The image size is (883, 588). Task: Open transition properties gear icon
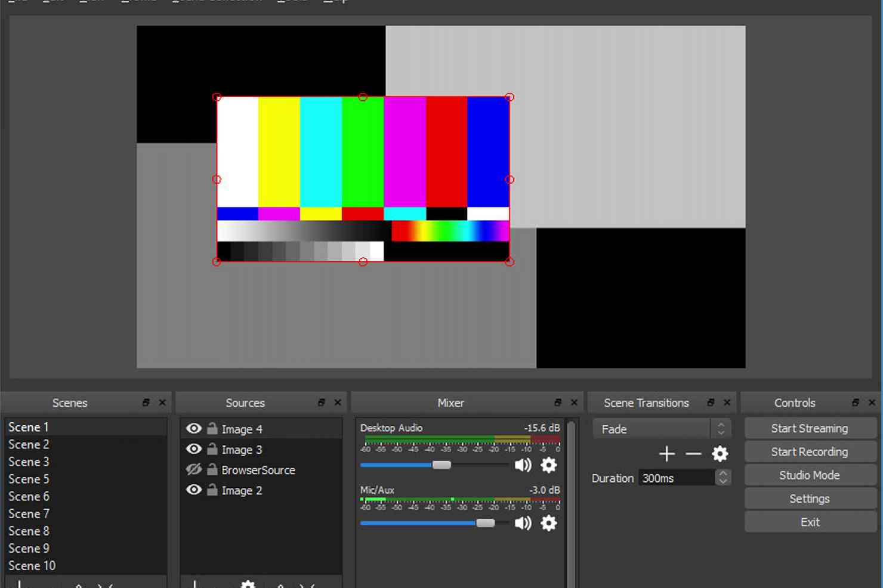pos(720,454)
